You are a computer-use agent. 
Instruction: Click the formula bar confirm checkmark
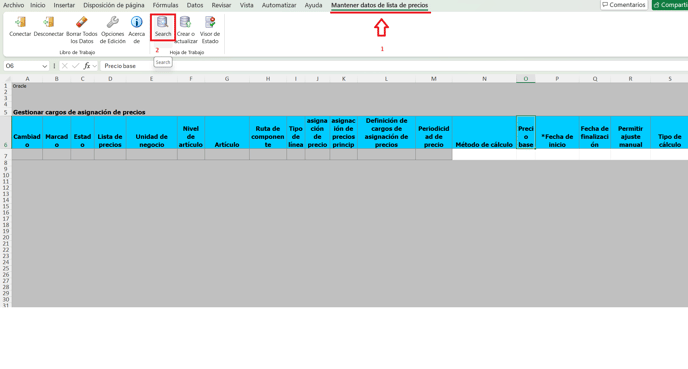pyautogui.click(x=75, y=66)
